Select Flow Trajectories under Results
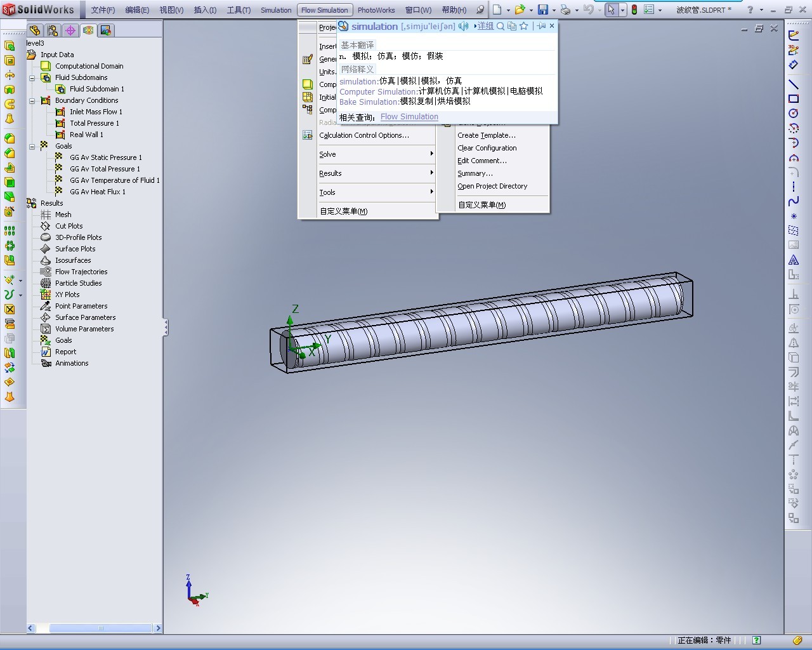Viewport: 812px width, 650px height. (x=81, y=272)
